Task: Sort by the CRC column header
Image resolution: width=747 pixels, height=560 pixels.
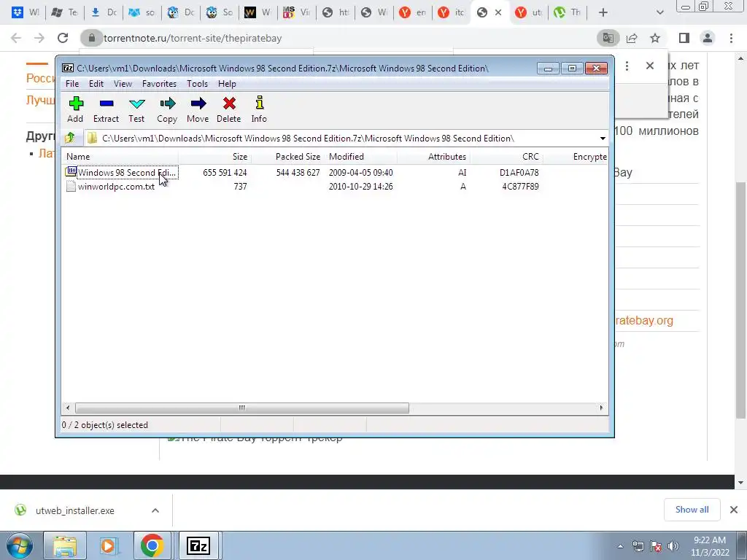Action: click(x=506, y=157)
